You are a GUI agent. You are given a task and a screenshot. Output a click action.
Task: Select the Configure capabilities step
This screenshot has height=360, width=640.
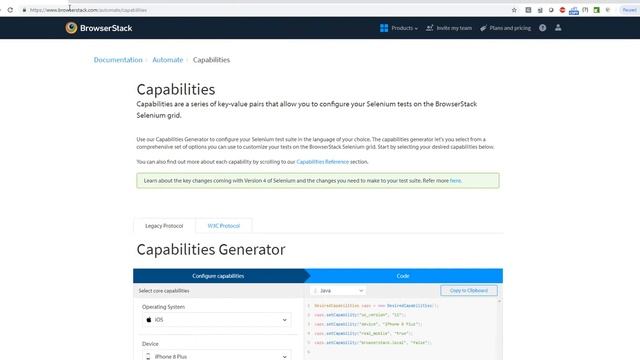tap(218, 276)
